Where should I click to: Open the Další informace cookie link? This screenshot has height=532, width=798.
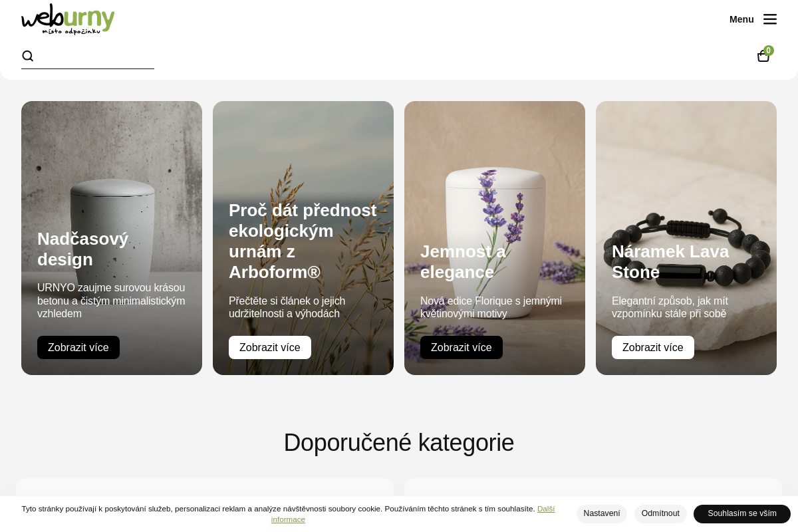(x=413, y=514)
